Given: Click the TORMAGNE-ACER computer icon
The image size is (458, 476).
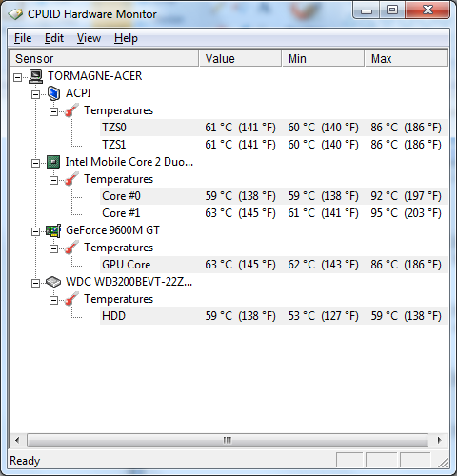Looking at the screenshot, I should (x=35, y=76).
